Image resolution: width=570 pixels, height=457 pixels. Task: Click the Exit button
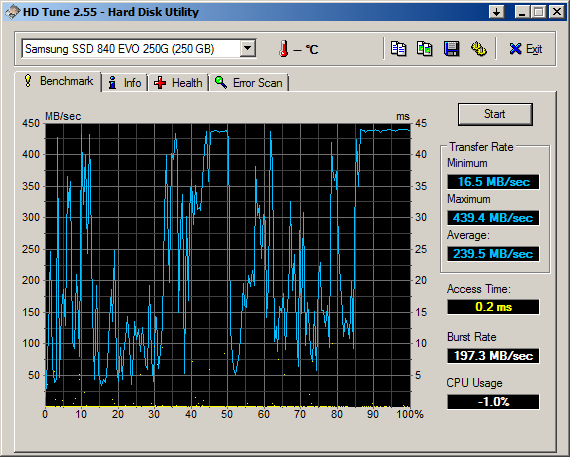click(x=526, y=49)
